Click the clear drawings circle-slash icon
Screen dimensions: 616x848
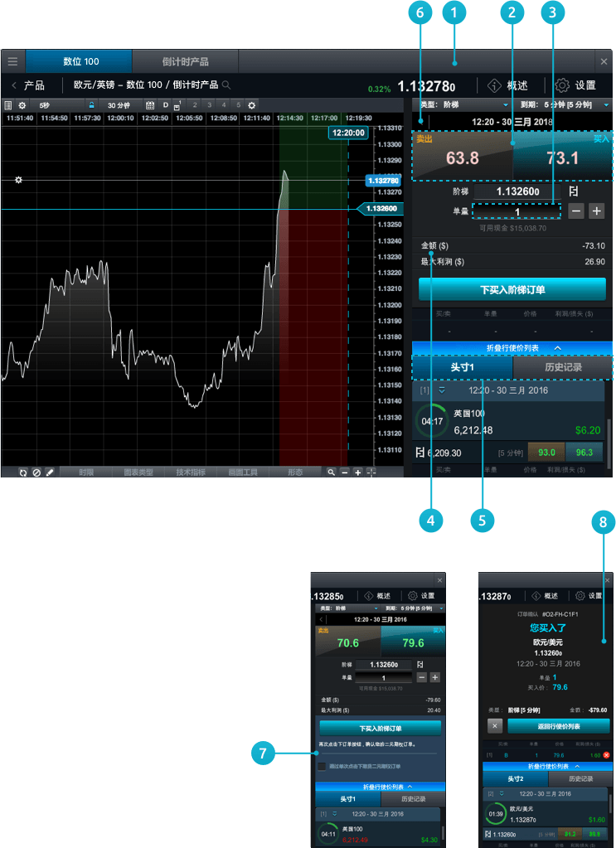coord(36,472)
